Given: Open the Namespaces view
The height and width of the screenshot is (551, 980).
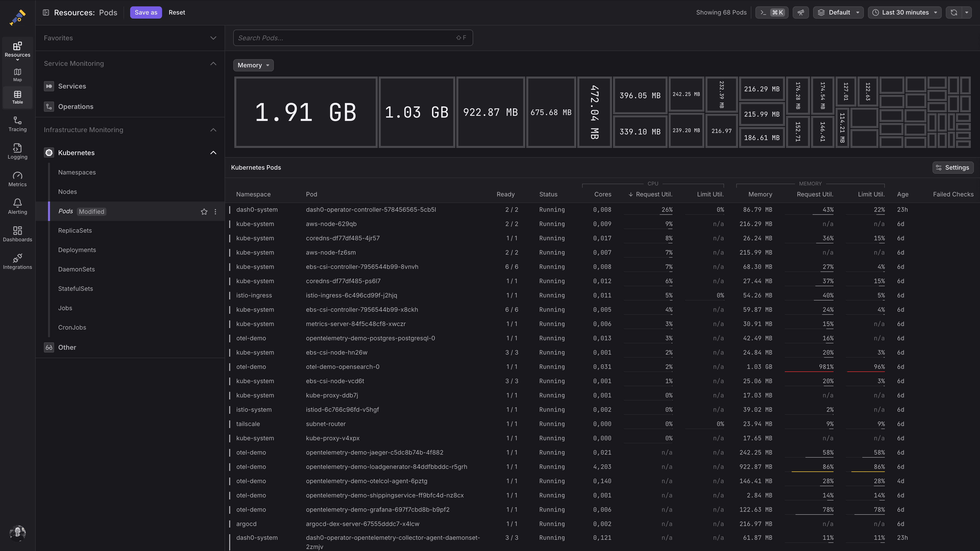Looking at the screenshot, I should pos(77,172).
